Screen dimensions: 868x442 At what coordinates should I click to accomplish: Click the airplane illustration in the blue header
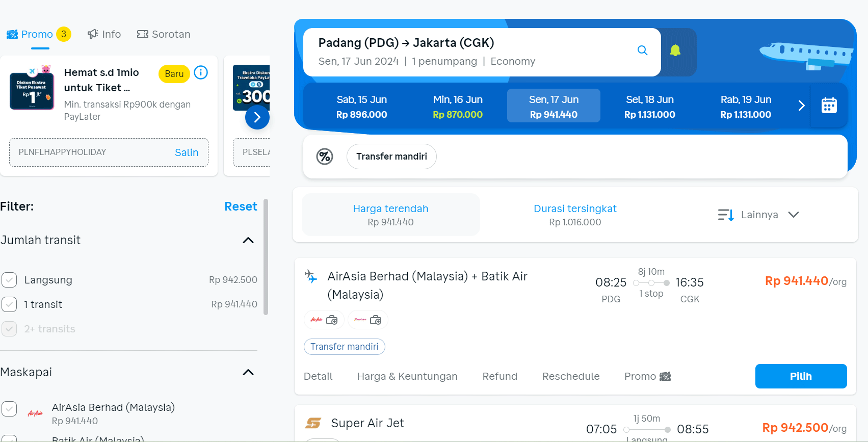[806, 55]
